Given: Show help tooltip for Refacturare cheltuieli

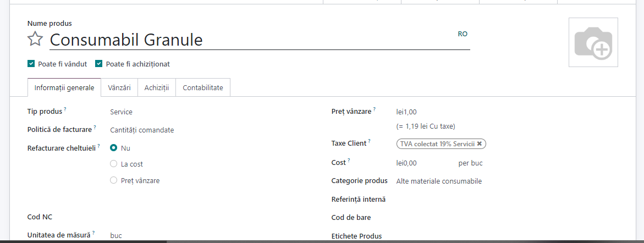Looking at the screenshot, I should coord(98,146).
